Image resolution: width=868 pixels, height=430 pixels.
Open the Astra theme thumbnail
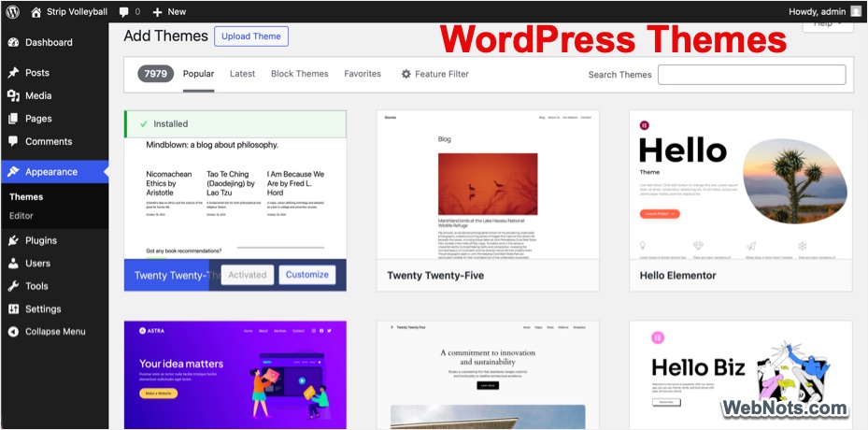[235, 375]
